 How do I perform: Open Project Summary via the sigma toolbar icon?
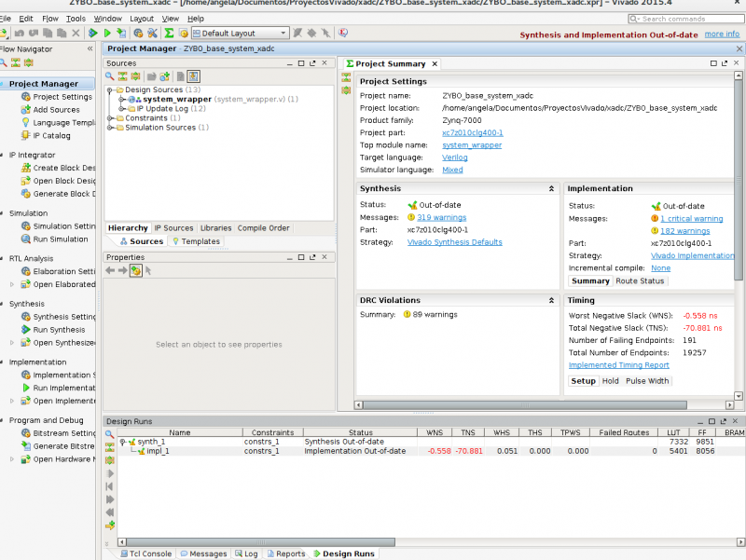[168, 33]
